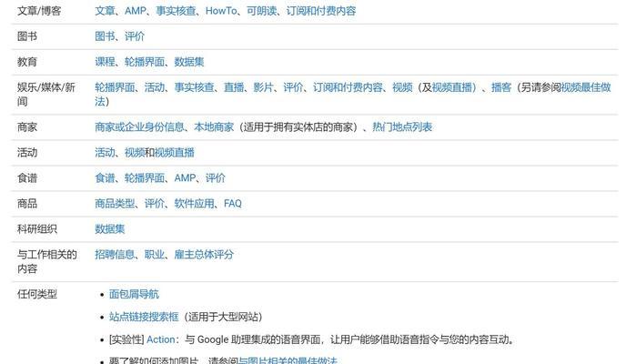Image resolution: width=626 pixels, height=364 pixels.
Task: Open the 课程 link
Action: [105, 62]
